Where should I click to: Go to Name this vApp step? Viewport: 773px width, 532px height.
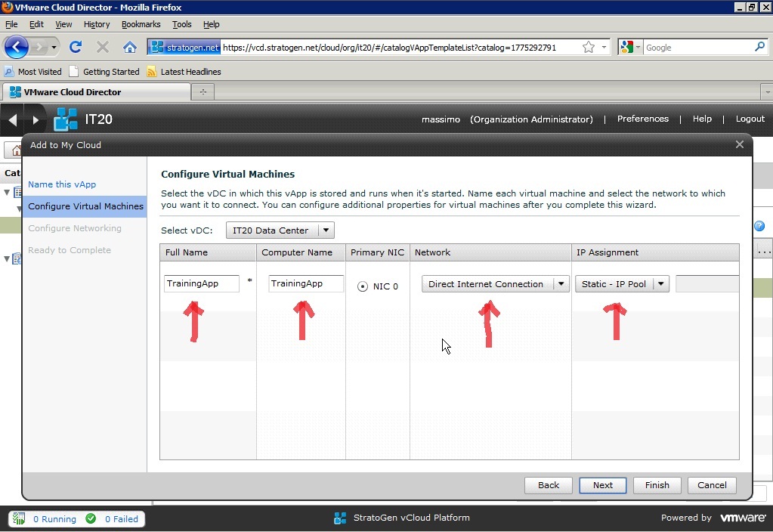click(62, 184)
